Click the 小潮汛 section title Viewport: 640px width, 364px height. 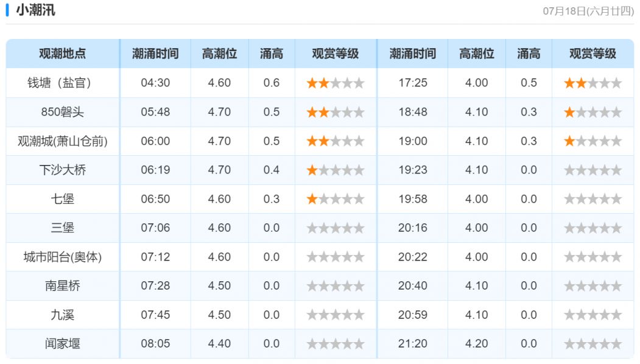(x=35, y=10)
